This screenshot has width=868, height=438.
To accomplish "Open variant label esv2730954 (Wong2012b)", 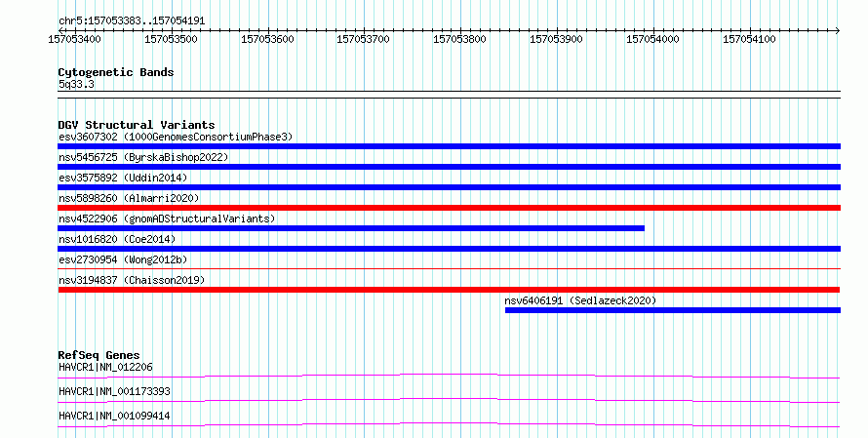I will (123, 259).
